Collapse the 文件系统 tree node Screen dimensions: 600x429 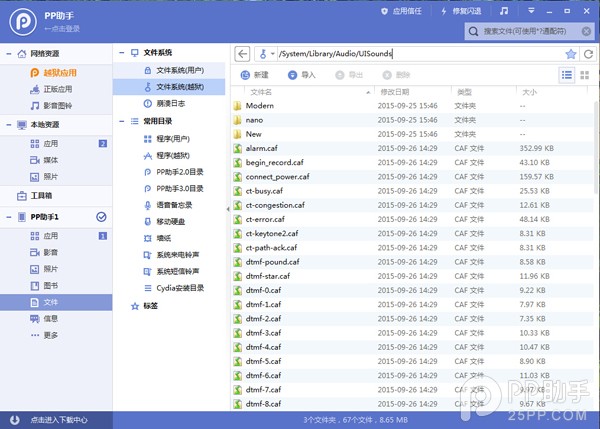(121, 53)
